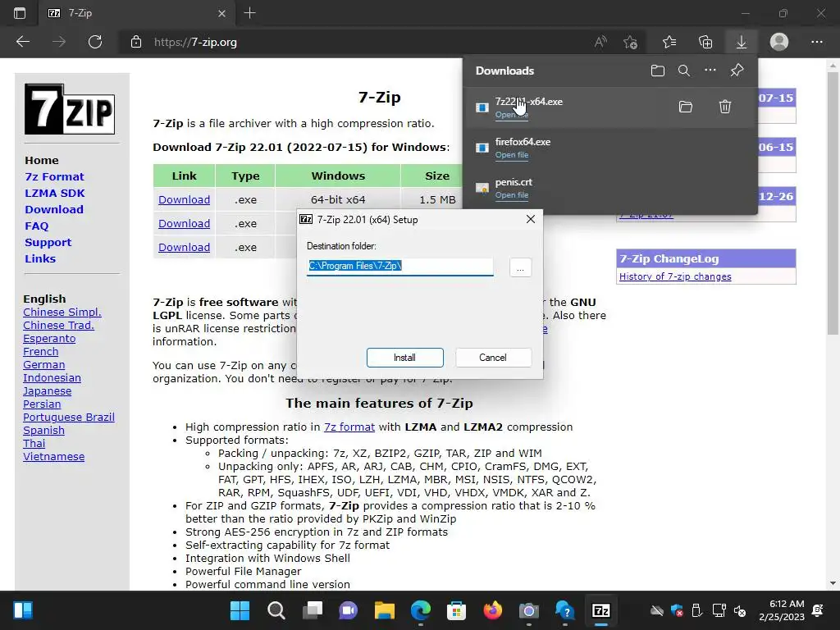This screenshot has height=630, width=840.
Task: Select the 7-Zip browser tab
Action: [135, 13]
